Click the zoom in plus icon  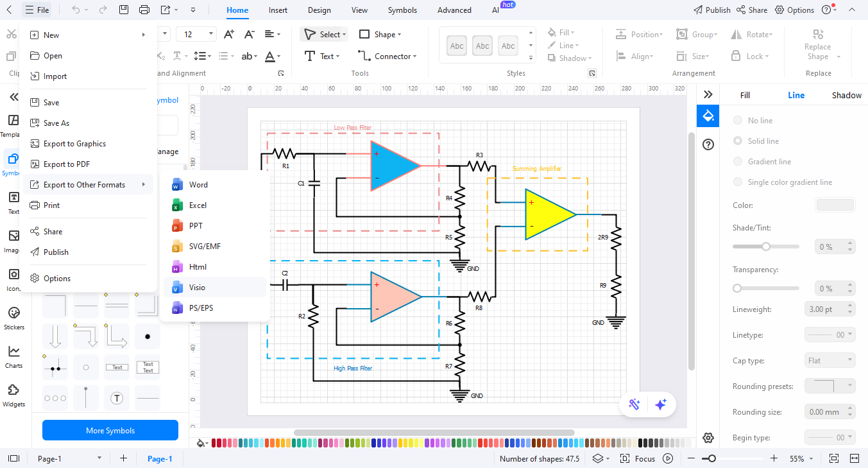click(x=774, y=458)
